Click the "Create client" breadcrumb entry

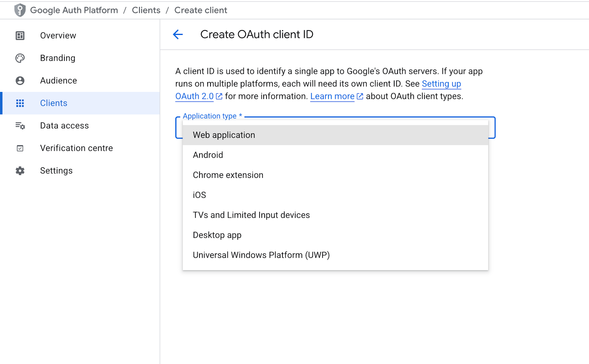[201, 10]
